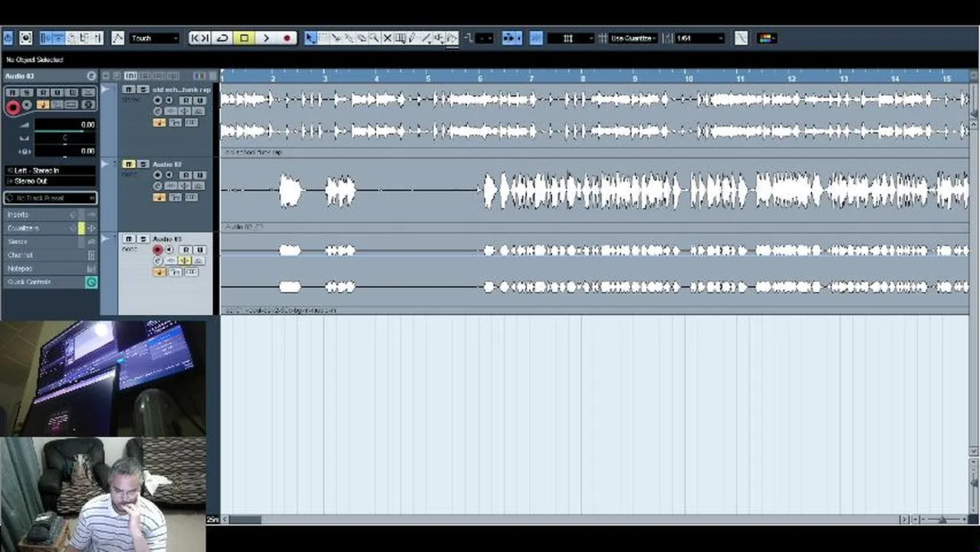Click the green Quick Controls icon
The image size is (980, 552).
[x=91, y=282]
